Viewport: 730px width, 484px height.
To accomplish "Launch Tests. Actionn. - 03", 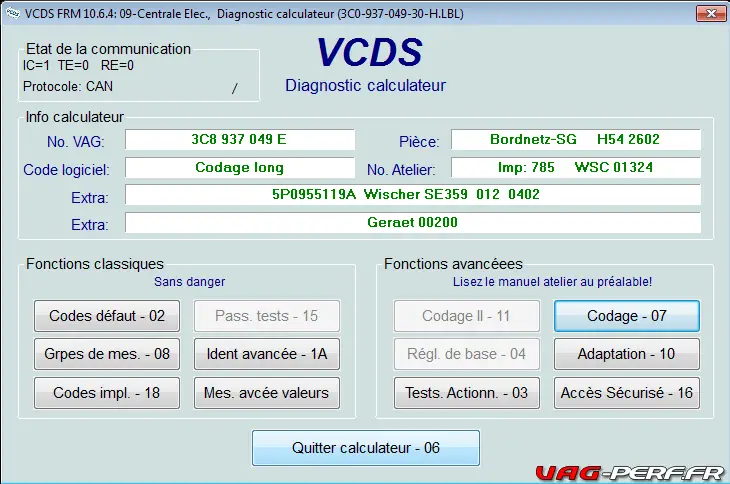I will (466, 393).
